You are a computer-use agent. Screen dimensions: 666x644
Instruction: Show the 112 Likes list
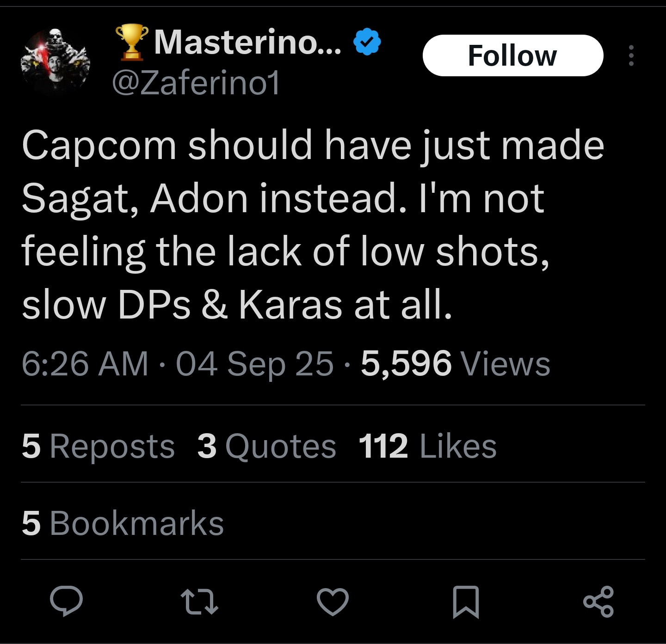click(x=427, y=447)
